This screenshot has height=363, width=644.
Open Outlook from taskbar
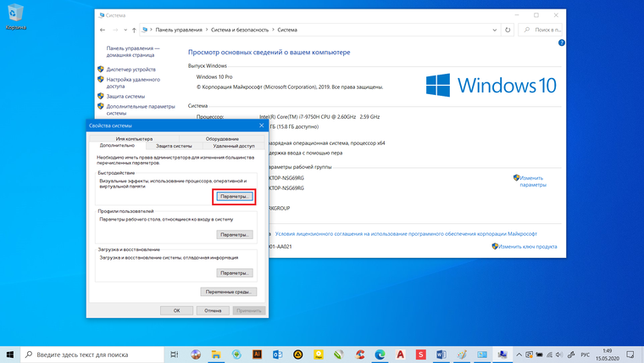(x=277, y=355)
